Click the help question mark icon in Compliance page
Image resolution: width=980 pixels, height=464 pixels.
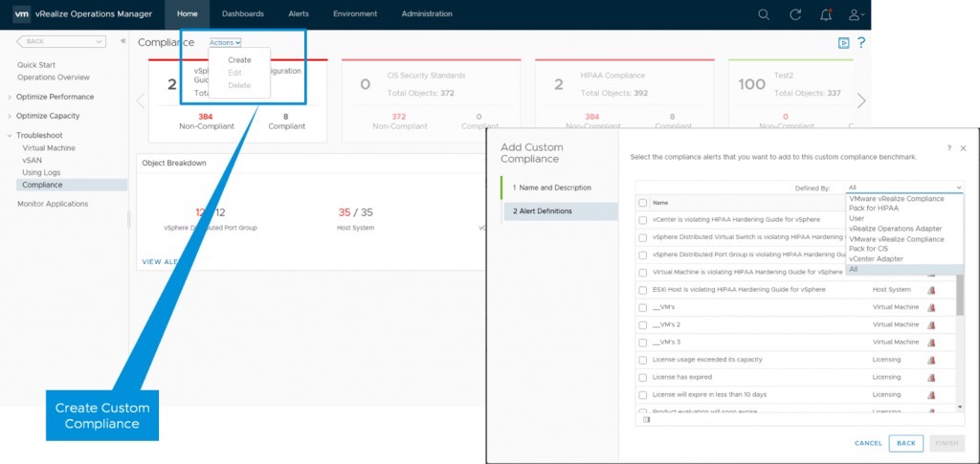tap(861, 43)
